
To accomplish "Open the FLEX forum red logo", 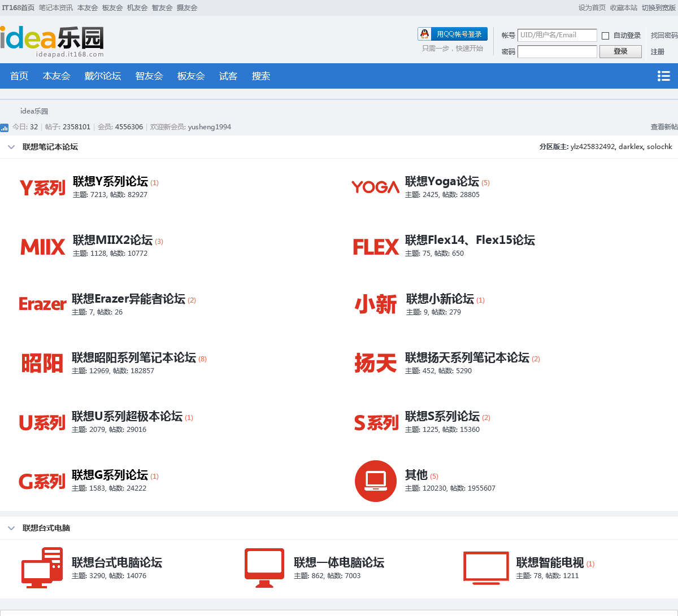I will [x=376, y=247].
